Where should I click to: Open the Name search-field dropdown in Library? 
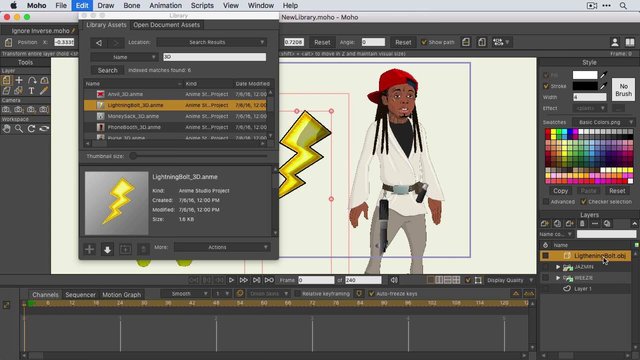(124, 57)
